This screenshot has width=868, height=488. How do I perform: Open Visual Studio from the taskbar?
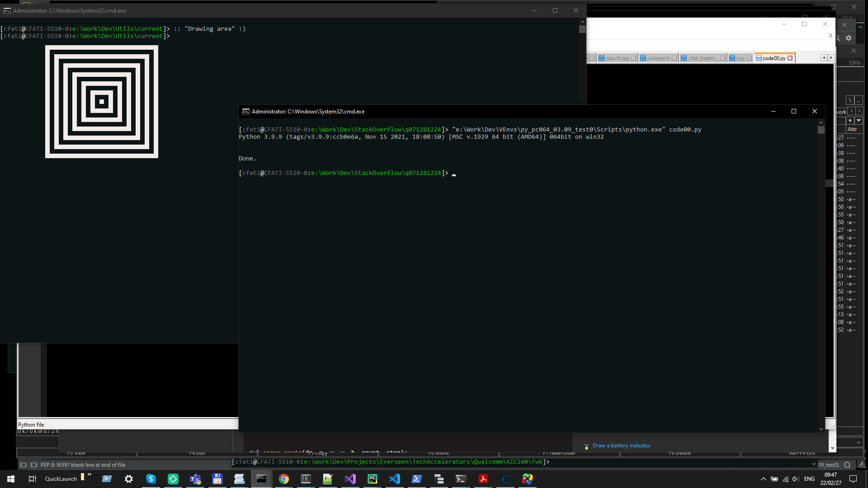350,479
